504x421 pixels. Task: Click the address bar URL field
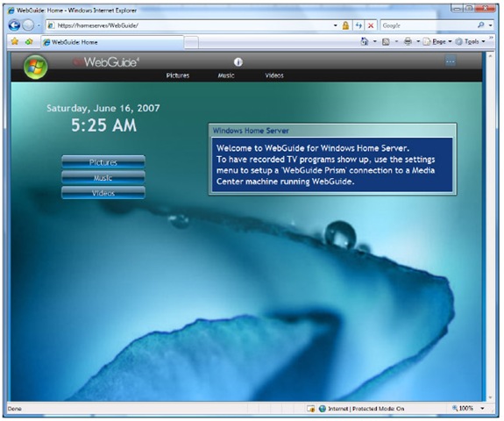(x=189, y=25)
